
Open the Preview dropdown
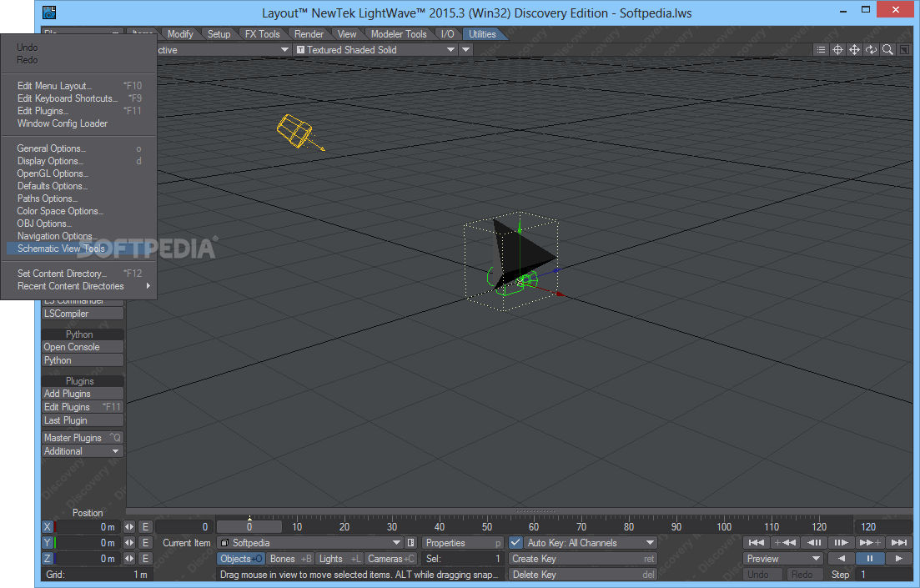coord(782,559)
